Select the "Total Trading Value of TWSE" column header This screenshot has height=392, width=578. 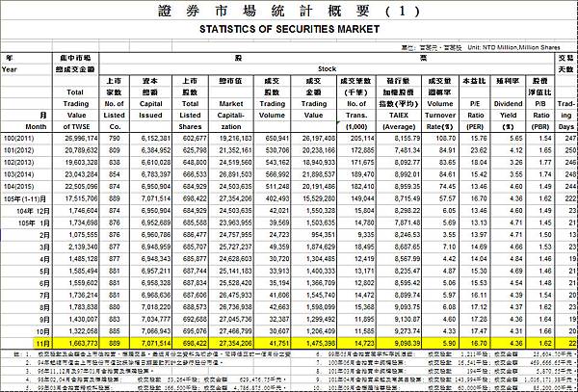click(76, 109)
